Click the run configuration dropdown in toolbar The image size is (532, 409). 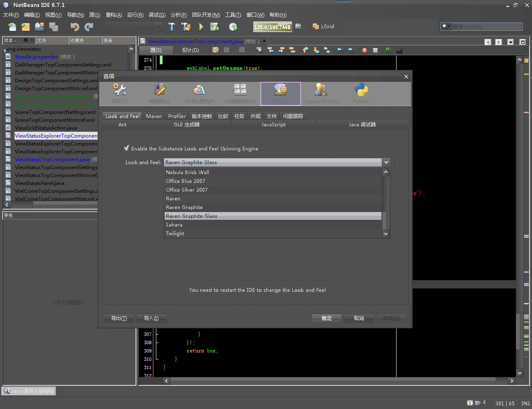point(134,27)
